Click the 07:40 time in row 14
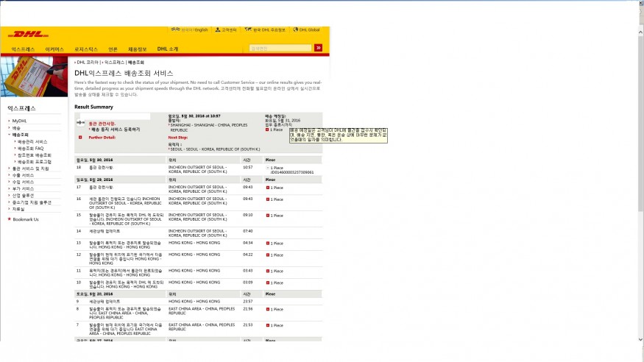Screen dimensions: 644x362 (x=247, y=231)
